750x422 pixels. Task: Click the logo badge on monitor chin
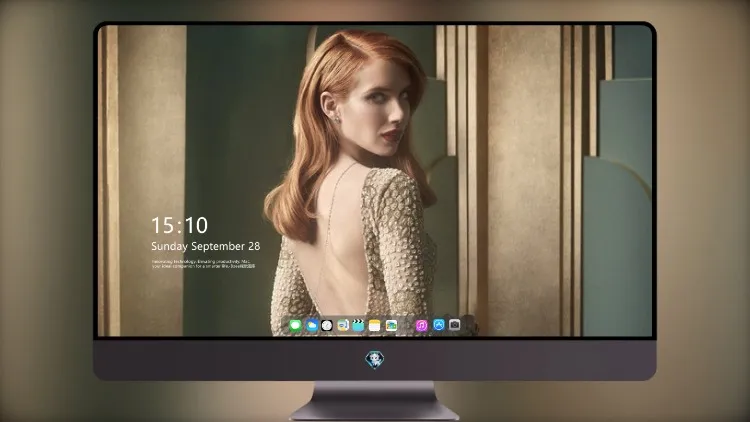375,360
